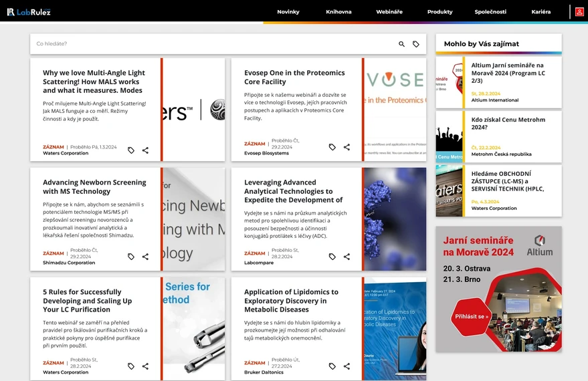Click the Metrohm crowd silhouette thumbnail
Image resolution: width=588 pixels, height=381 pixels.
(449, 136)
